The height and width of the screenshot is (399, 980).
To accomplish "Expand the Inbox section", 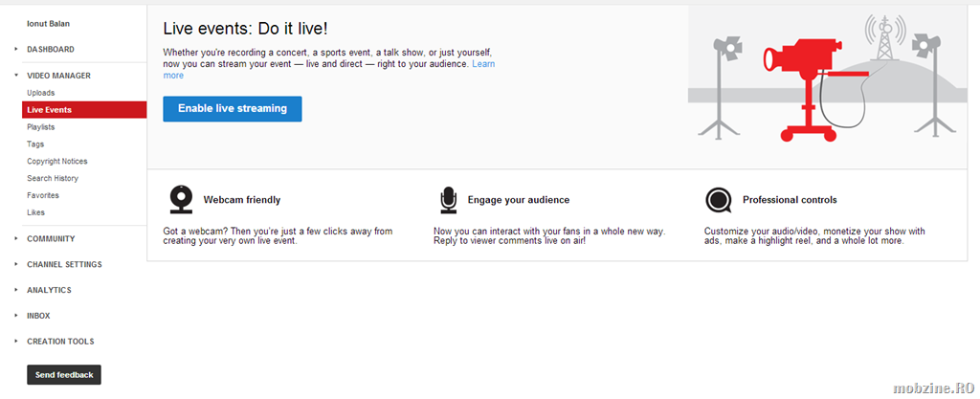I will coord(16,316).
